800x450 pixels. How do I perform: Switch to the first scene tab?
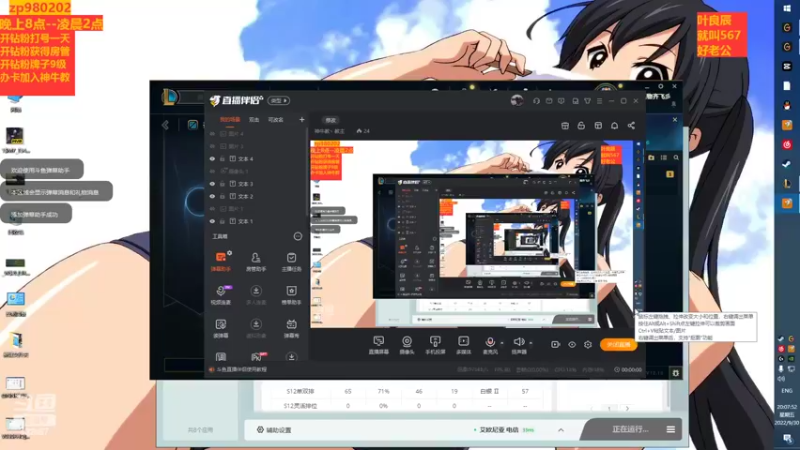pos(230,120)
